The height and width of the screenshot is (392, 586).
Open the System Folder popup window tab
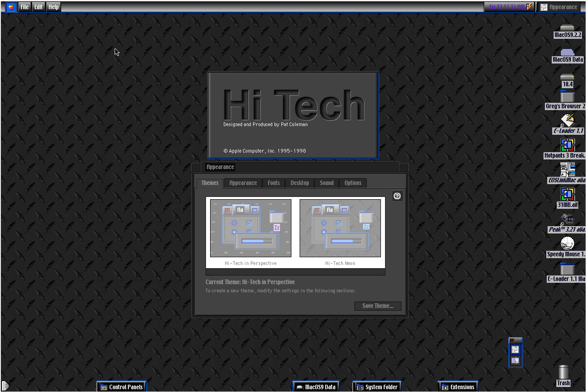[x=377, y=387]
